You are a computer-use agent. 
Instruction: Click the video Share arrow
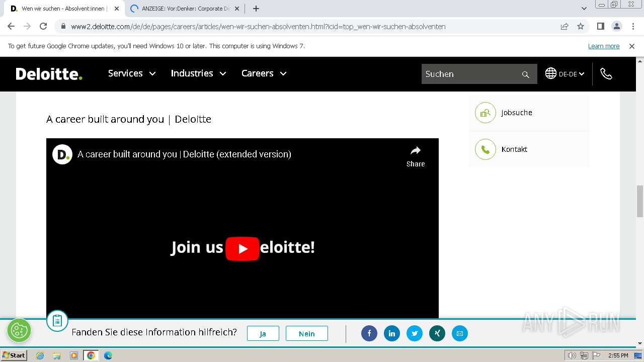416,156
